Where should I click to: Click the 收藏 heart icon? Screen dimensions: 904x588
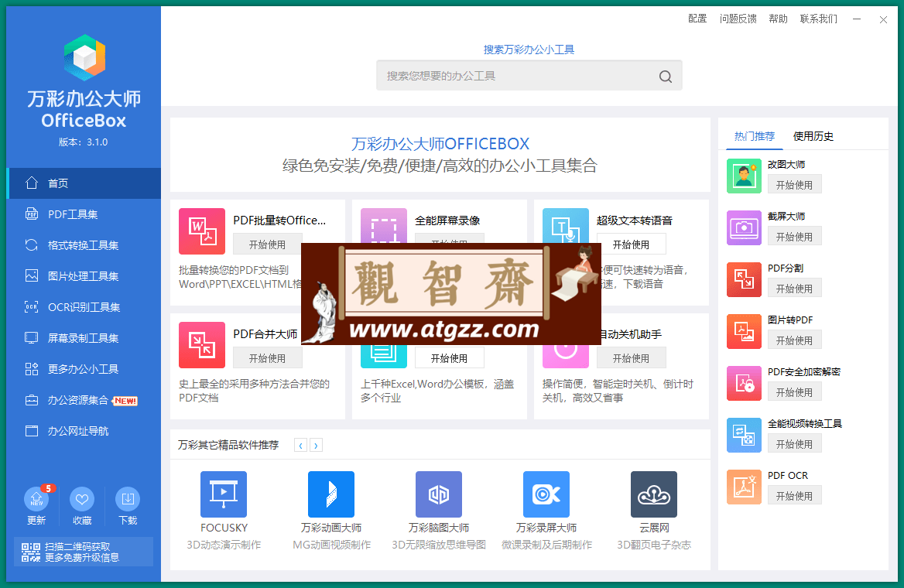(82, 499)
